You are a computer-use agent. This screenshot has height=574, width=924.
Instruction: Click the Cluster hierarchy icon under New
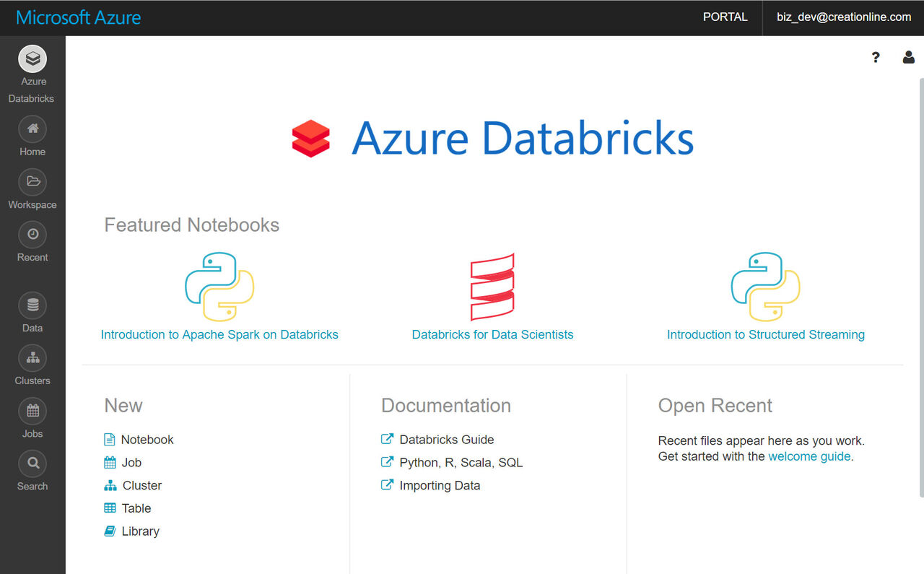(110, 486)
